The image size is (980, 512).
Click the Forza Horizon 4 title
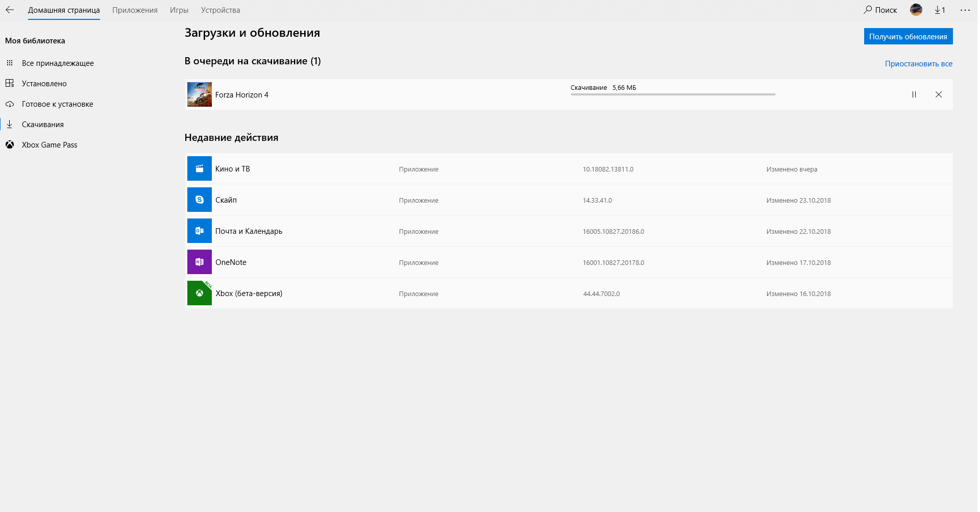coord(242,95)
